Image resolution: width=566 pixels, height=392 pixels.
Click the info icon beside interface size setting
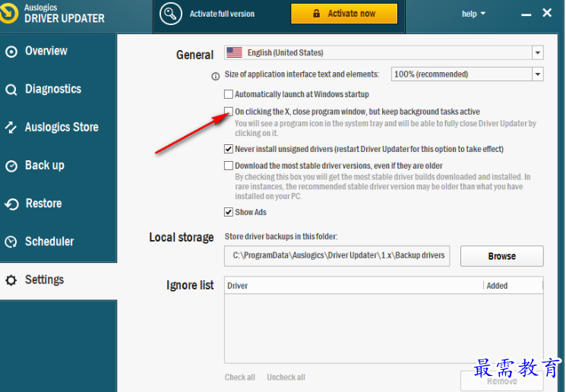(x=216, y=76)
